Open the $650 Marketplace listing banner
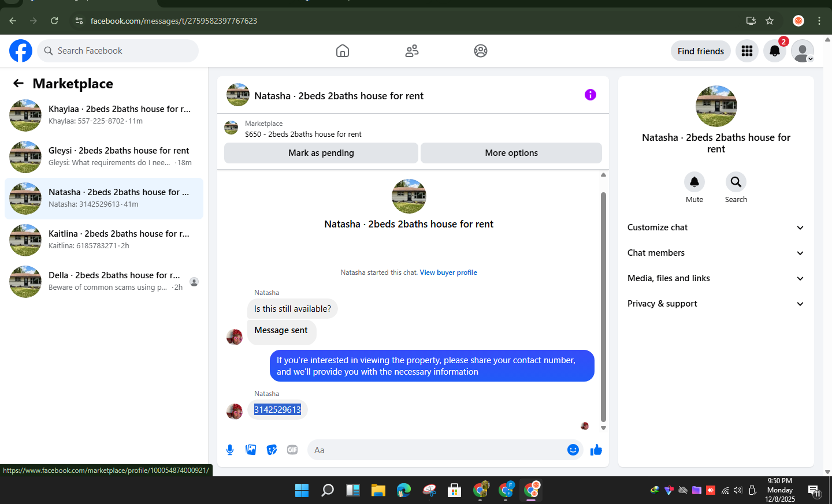The width and height of the screenshot is (832, 504). coord(413,129)
